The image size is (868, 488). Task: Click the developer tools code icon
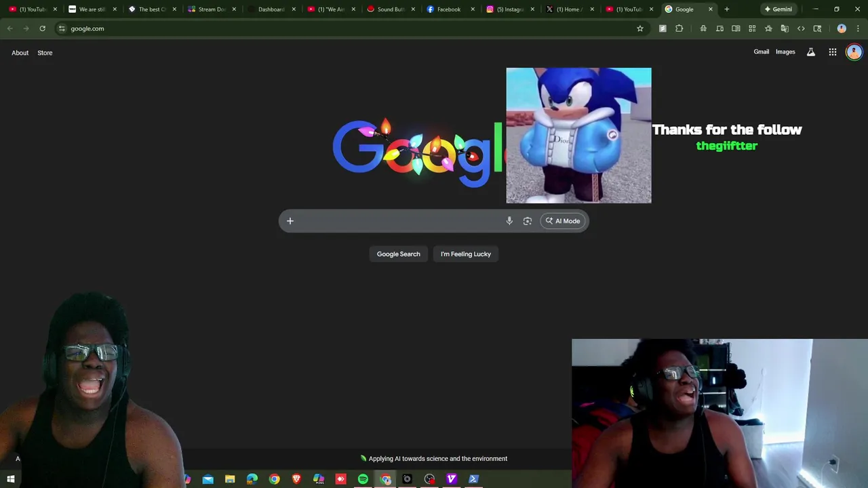[801, 28]
